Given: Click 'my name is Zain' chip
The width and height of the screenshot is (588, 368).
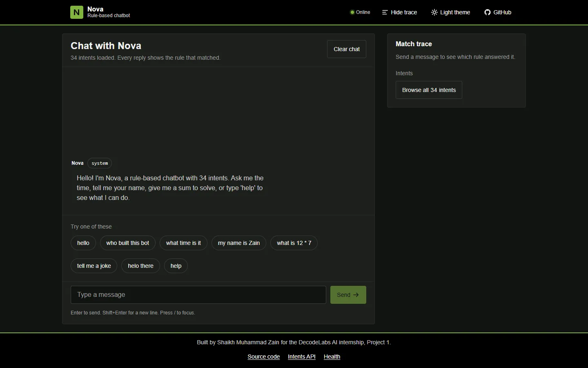Looking at the screenshot, I should point(239,243).
